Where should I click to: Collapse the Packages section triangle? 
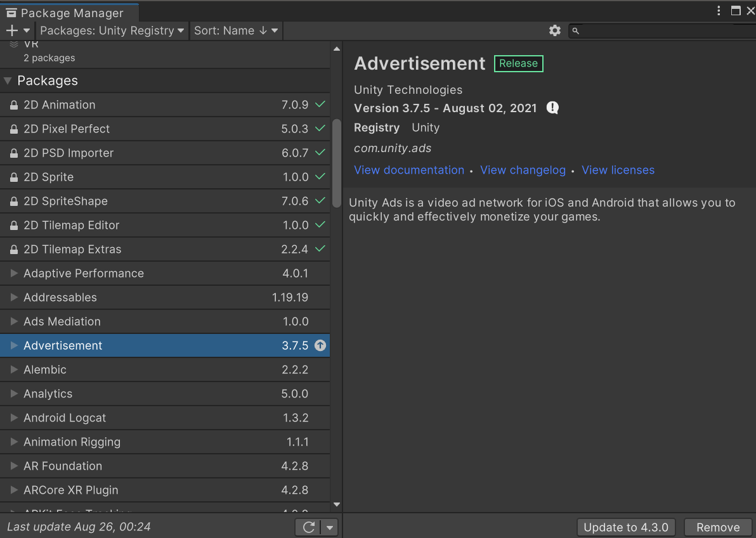[8, 80]
